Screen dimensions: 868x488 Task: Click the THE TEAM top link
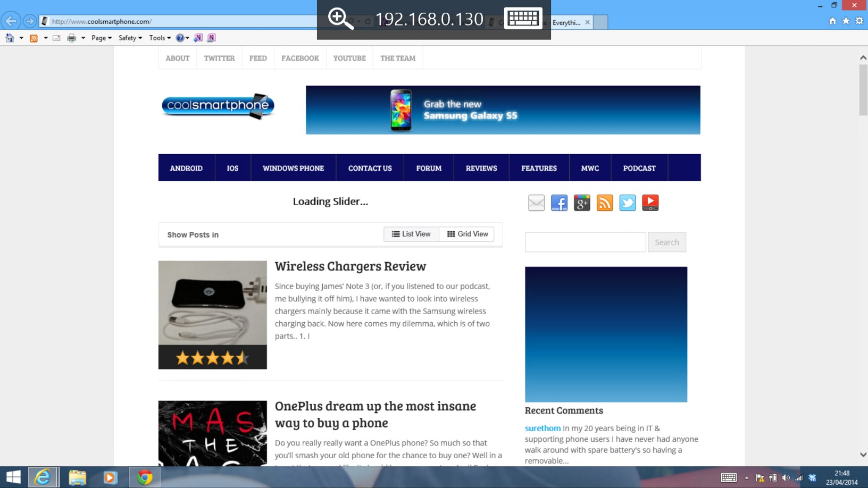click(398, 58)
